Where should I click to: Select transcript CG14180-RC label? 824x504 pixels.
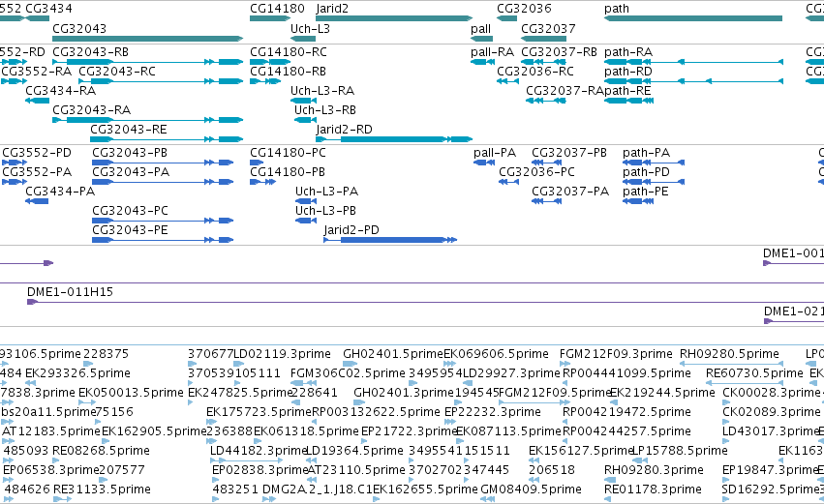click(x=288, y=52)
